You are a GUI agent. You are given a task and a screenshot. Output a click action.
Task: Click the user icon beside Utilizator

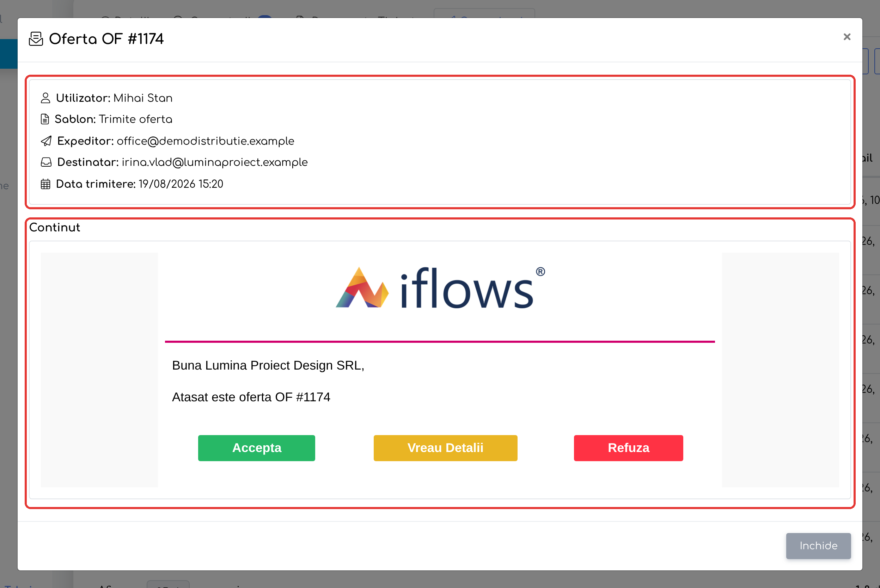(x=45, y=98)
